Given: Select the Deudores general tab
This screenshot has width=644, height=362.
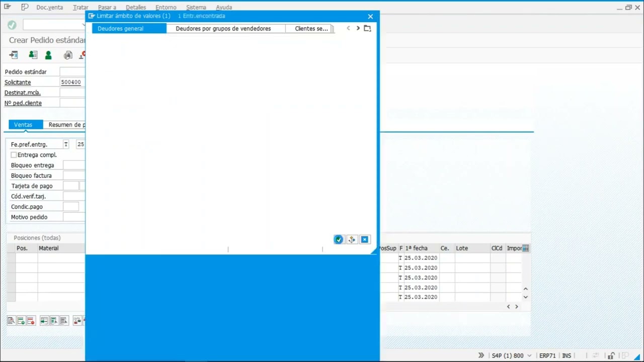Looking at the screenshot, I should click(x=129, y=29).
